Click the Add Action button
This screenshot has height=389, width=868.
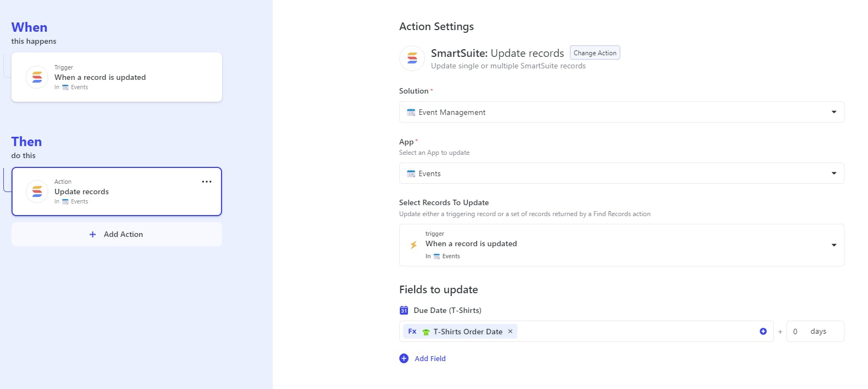[x=116, y=234]
